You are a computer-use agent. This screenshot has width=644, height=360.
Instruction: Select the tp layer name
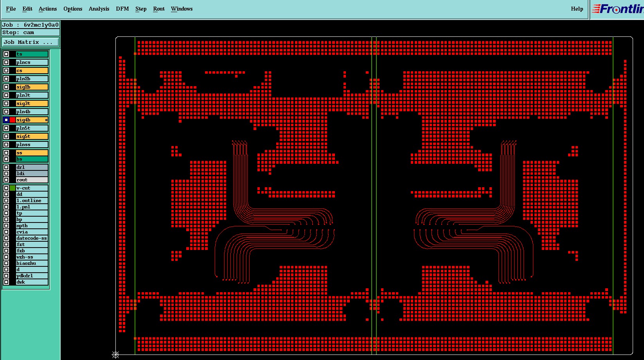32,213
